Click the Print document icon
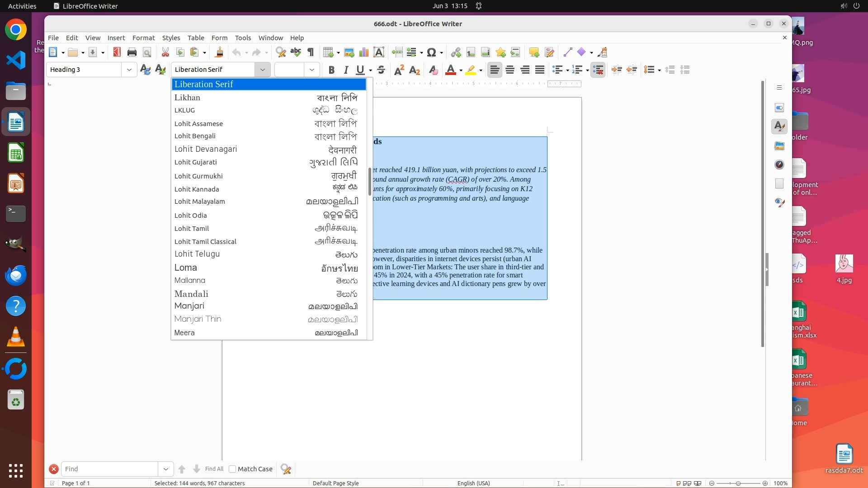 coord(132,52)
